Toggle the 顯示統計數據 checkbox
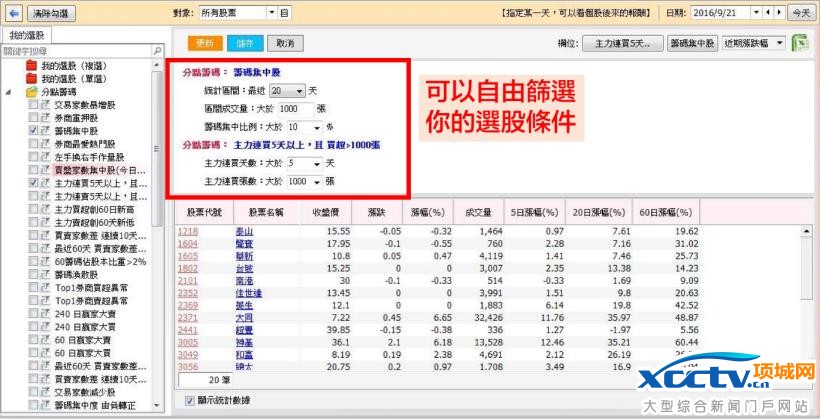 (x=190, y=401)
